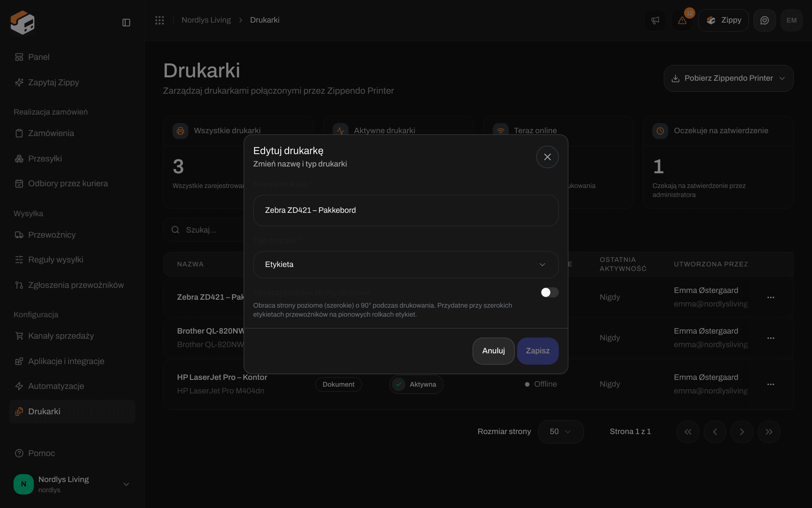Click the Nazwa column header
The image size is (812, 508).
[190, 264]
